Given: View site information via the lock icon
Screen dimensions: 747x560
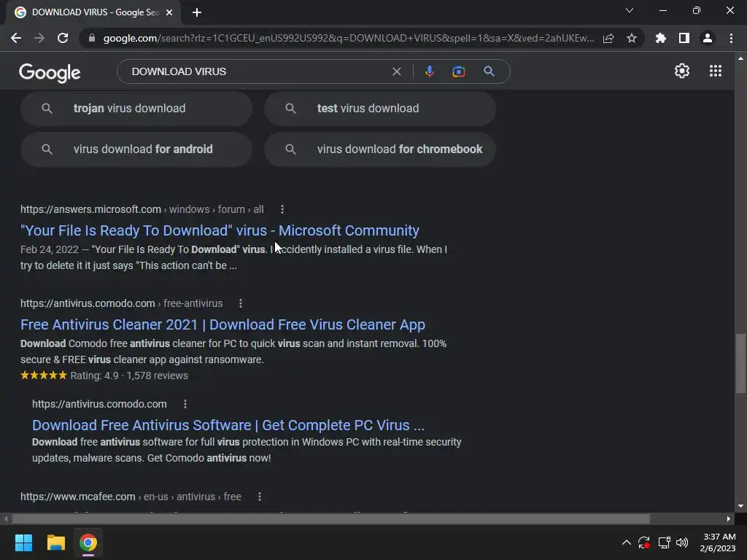Looking at the screenshot, I should 92,38.
